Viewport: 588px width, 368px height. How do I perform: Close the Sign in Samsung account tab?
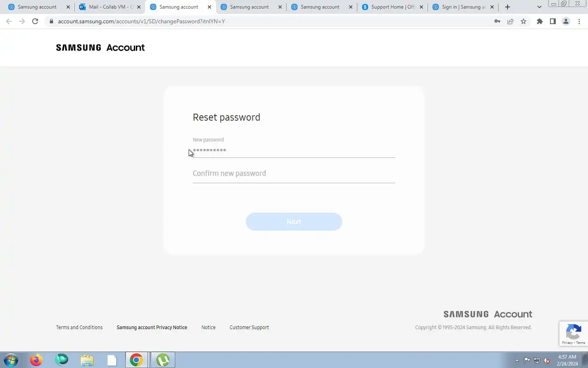coord(492,7)
